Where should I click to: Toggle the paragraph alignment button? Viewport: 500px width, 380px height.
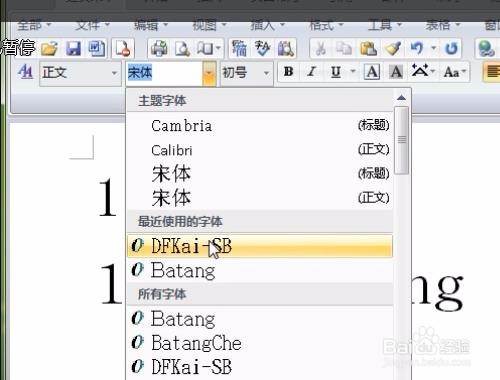pos(492,72)
